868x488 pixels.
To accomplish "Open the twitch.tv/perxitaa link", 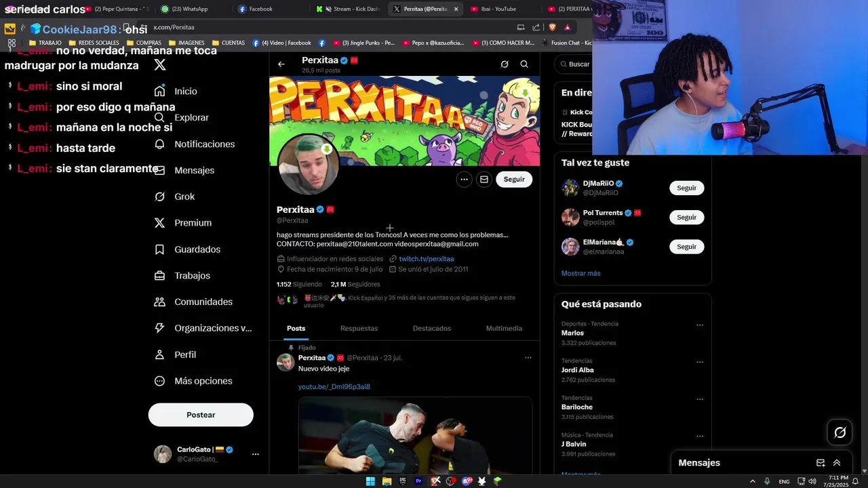I will tap(426, 259).
